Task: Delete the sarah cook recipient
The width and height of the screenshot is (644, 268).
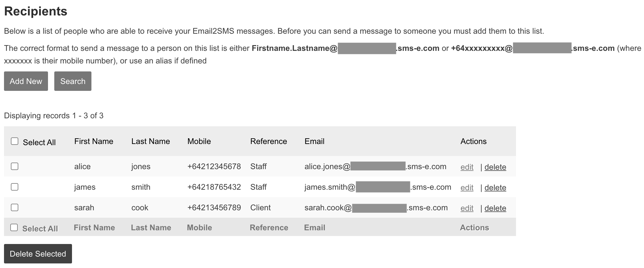Action: [495, 208]
